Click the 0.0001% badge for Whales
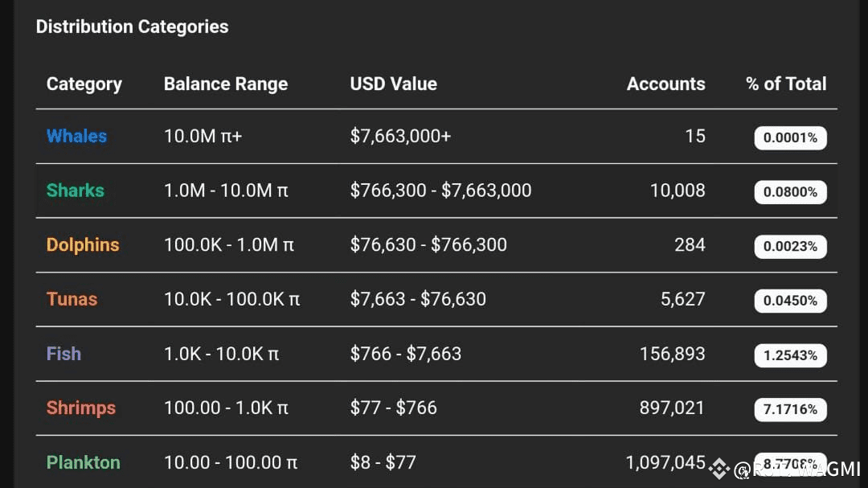 (790, 137)
